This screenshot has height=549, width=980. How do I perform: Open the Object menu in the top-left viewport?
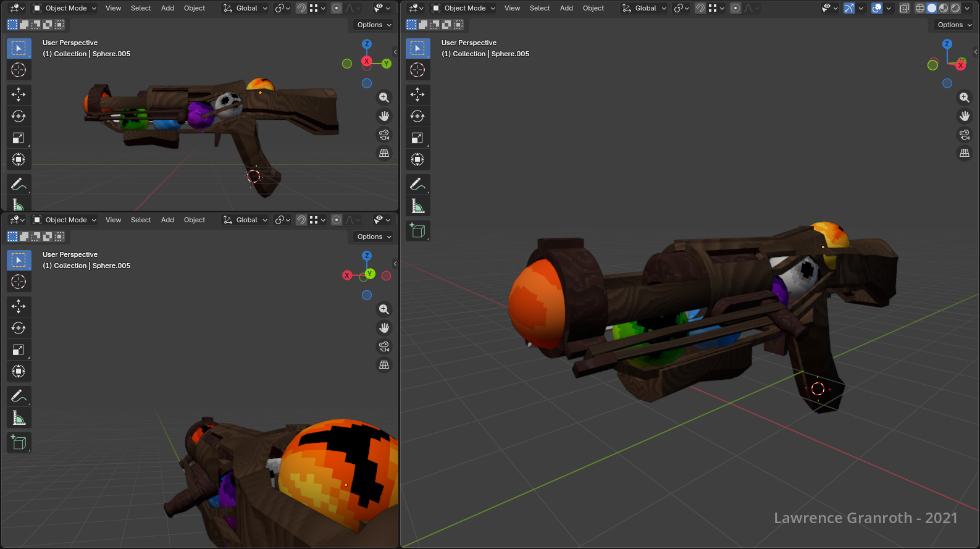pyautogui.click(x=195, y=8)
